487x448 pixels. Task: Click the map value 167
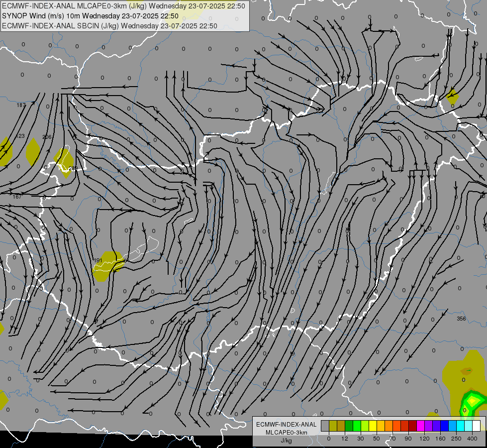point(17,197)
